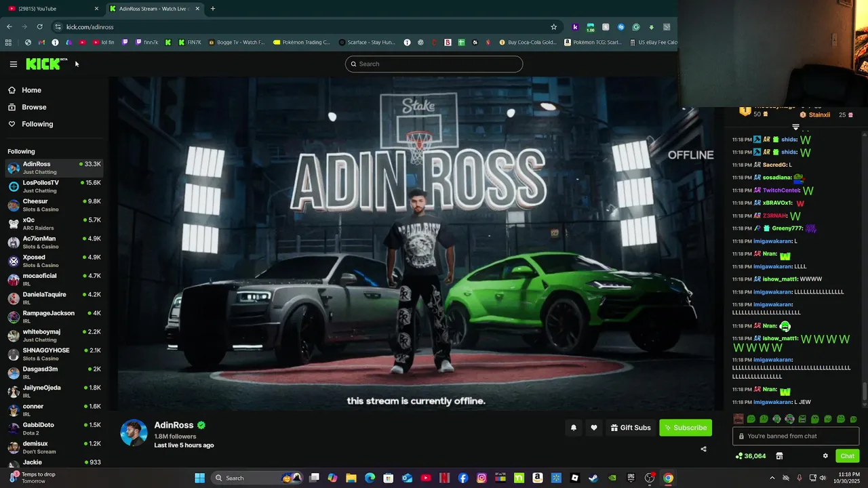Open 'Scarface - Stay Hun...' bookmark
This screenshot has height=488, width=868.
click(367, 42)
